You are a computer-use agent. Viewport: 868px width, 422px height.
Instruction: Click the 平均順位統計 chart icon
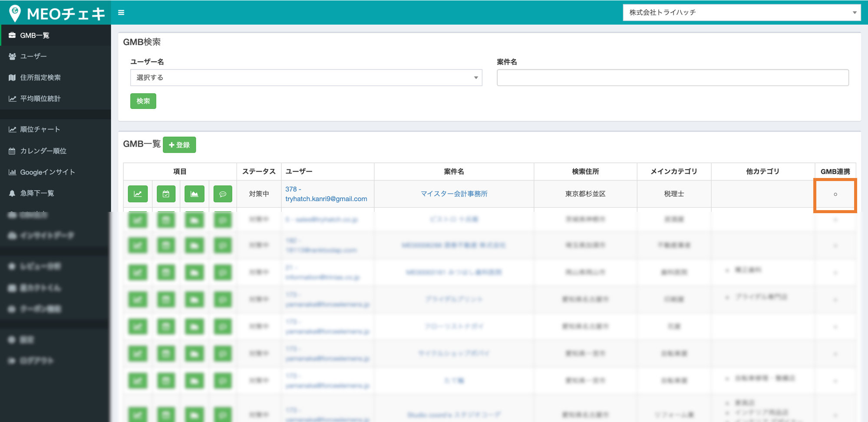[12, 99]
